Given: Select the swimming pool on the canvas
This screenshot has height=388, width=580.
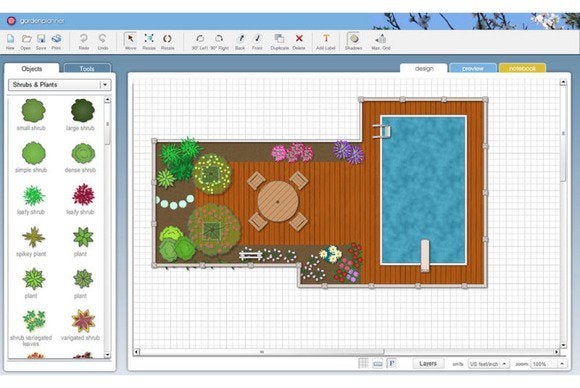Looking at the screenshot, I should tap(424, 190).
